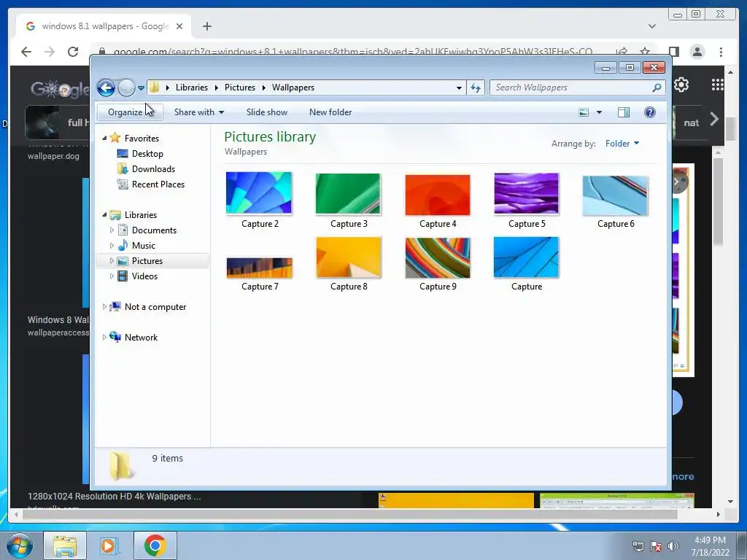
Task: Click the volume speaker tray icon
Action: click(673, 546)
